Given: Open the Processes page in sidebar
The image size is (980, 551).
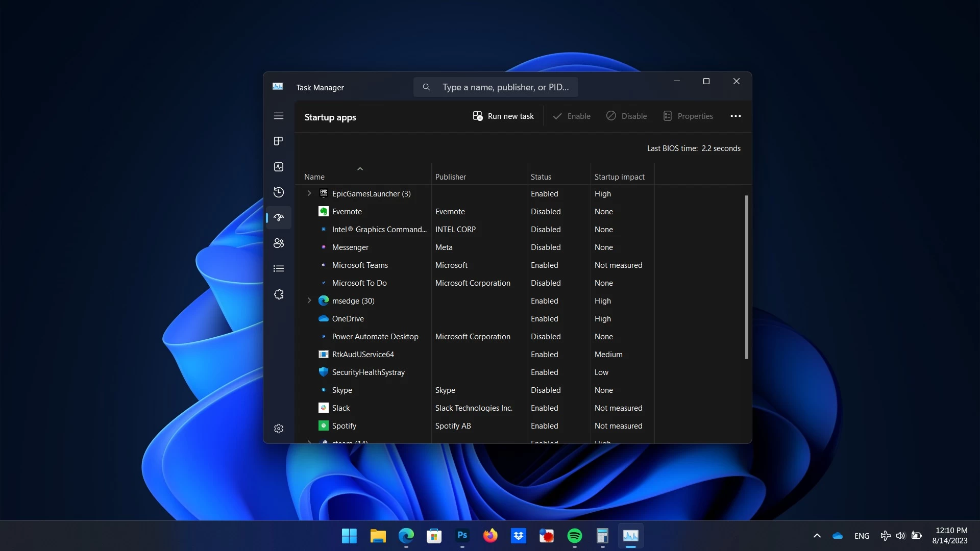Looking at the screenshot, I should pos(279,141).
